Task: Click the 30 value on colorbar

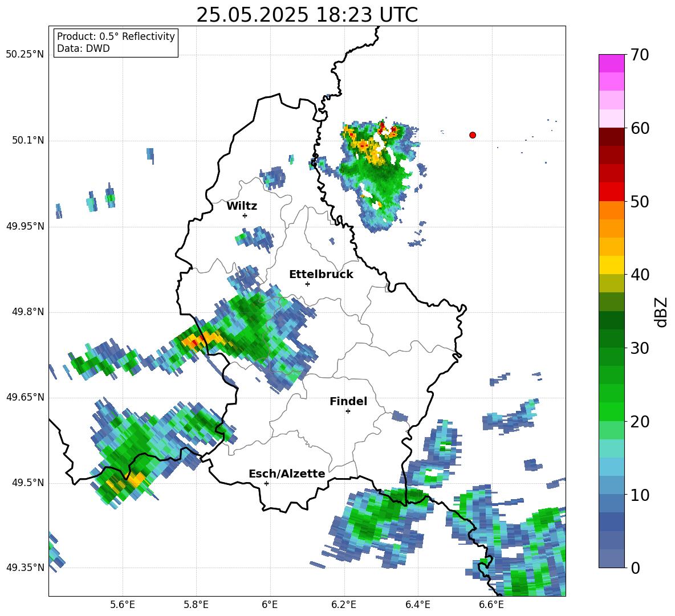Action: (x=639, y=348)
